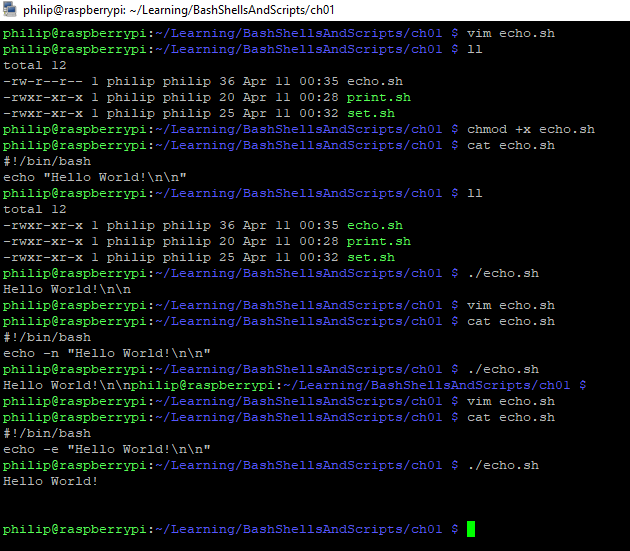Select the '-rw-r--r--' permission string

pyautogui.click(x=43, y=81)
